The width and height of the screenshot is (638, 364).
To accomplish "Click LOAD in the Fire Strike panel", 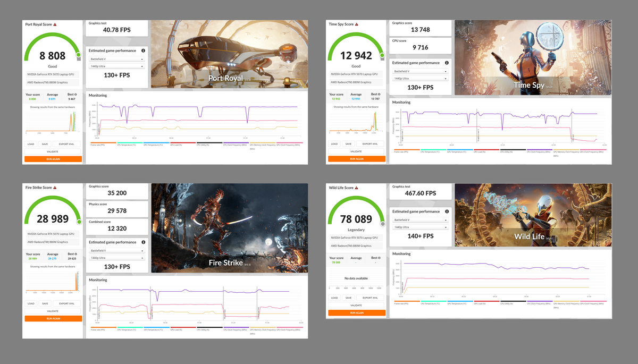I will point(31,303).
